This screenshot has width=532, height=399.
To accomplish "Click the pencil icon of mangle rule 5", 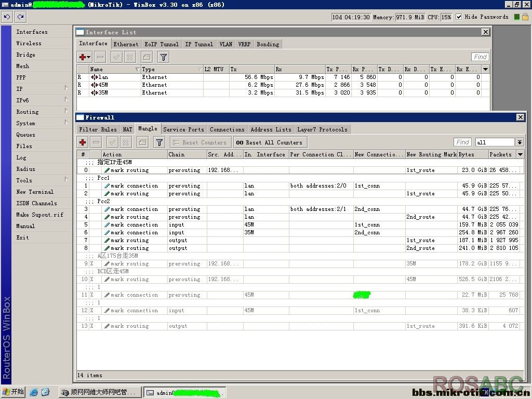I will click(x=107, y=224).
